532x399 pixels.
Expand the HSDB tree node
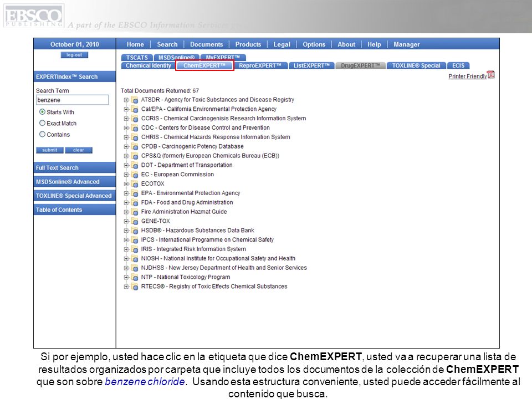(x=126, y=231)
